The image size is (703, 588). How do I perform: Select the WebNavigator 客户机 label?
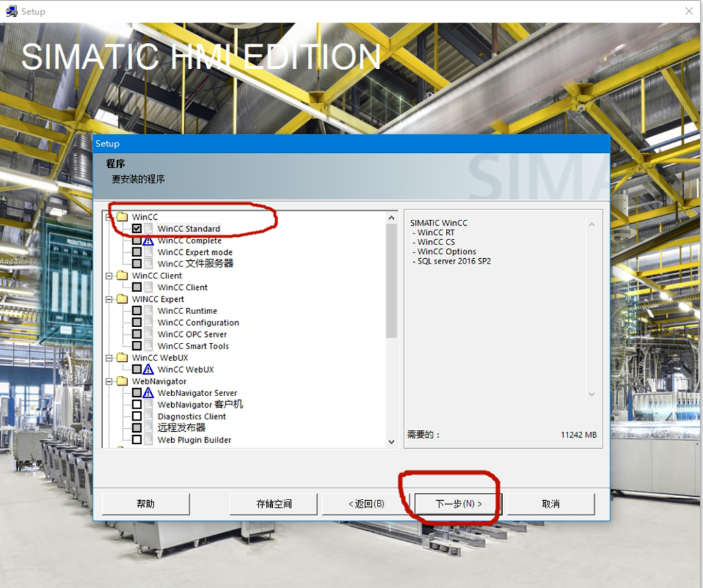click(200, 405)
